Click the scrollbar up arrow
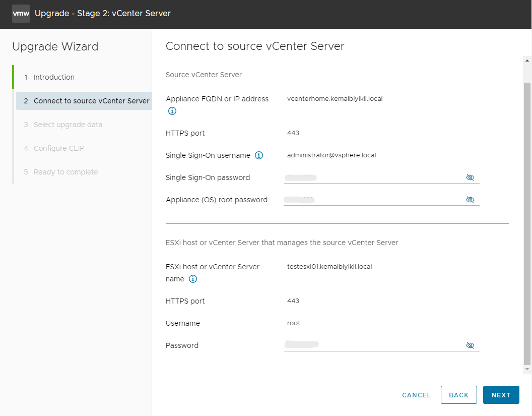The image size is (532, 416). [x=527, y=61]
